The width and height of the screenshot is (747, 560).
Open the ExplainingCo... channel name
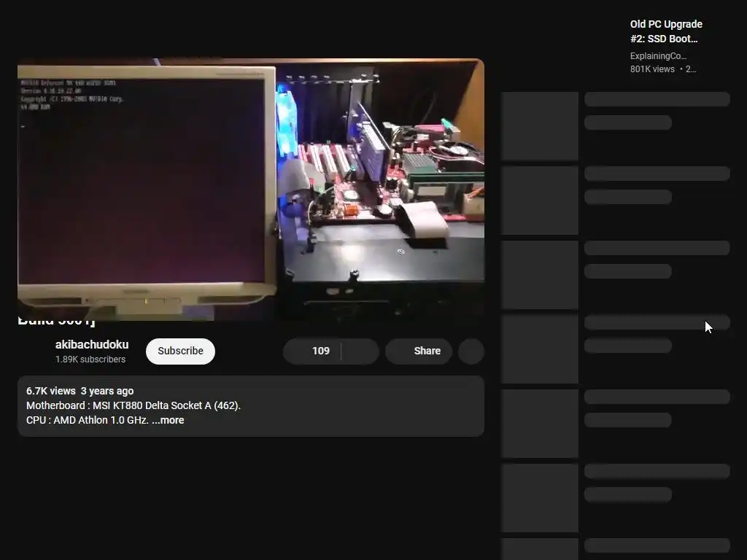658,55
